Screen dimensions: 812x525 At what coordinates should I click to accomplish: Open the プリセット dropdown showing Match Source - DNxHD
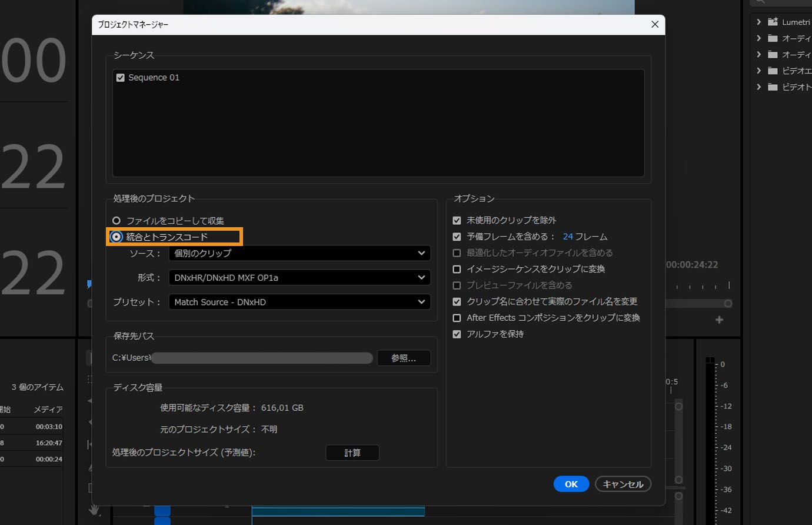tap(299, 302)
